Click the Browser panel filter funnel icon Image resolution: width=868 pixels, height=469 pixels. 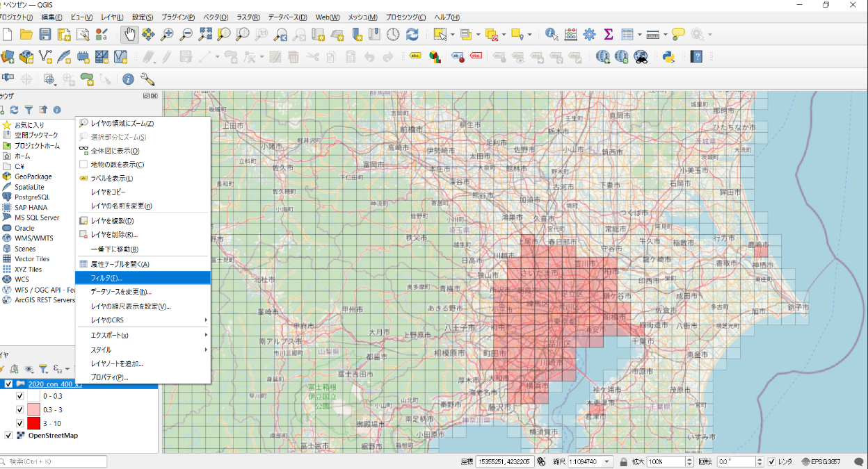pos(29,109)
